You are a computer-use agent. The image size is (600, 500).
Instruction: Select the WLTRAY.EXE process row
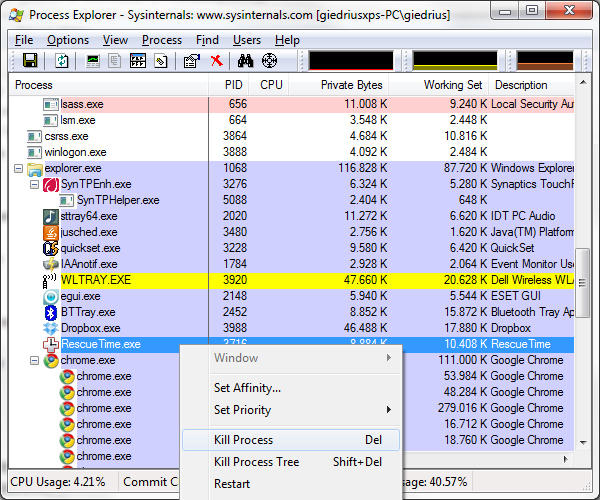[96, 280]
